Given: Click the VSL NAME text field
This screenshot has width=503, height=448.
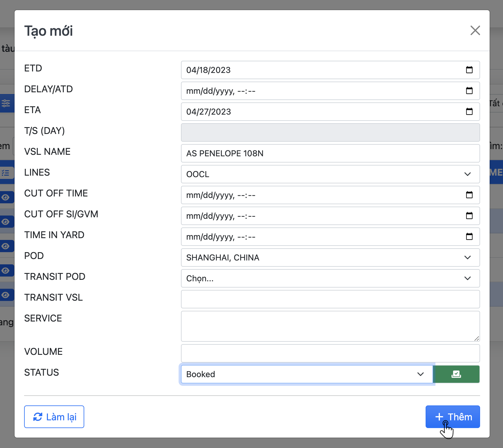Looking at the screenshot, I should tap(330, 153).
